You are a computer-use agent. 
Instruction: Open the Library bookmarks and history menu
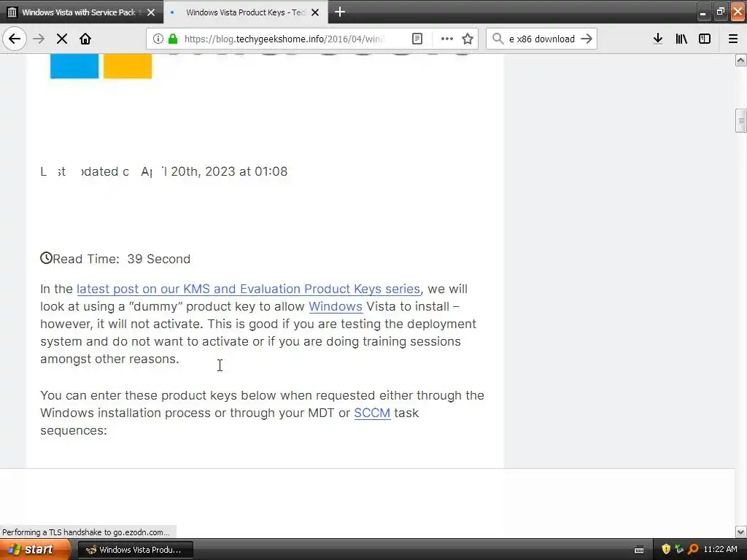point(681,39)
